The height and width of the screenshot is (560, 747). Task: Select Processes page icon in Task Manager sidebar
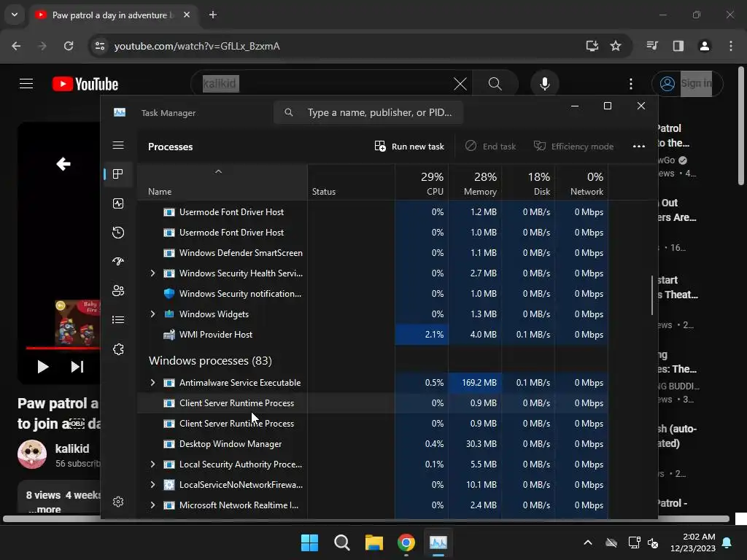click(118, 174)
